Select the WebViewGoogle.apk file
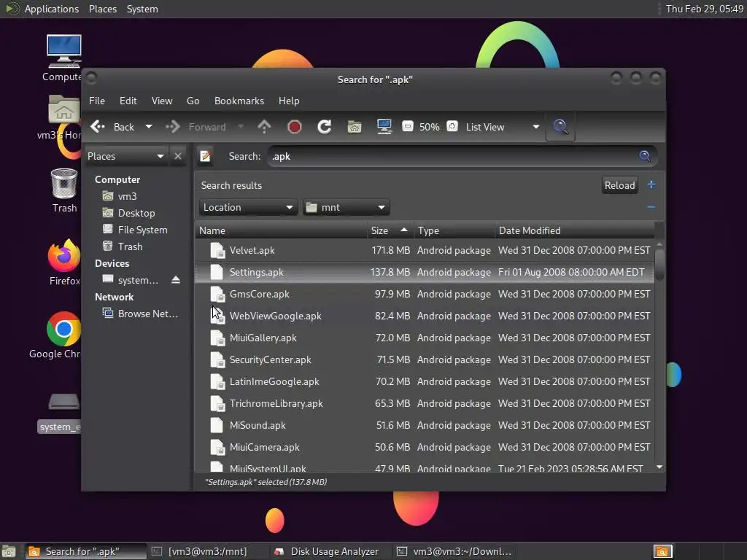The height and width of the screenshot is (560, 747). click(x=424, y=316)
